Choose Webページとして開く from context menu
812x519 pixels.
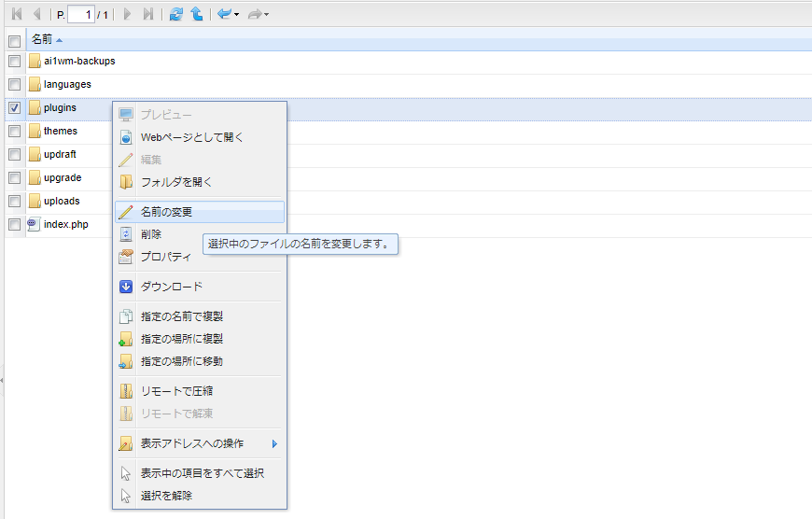click(x=200, y=137)
